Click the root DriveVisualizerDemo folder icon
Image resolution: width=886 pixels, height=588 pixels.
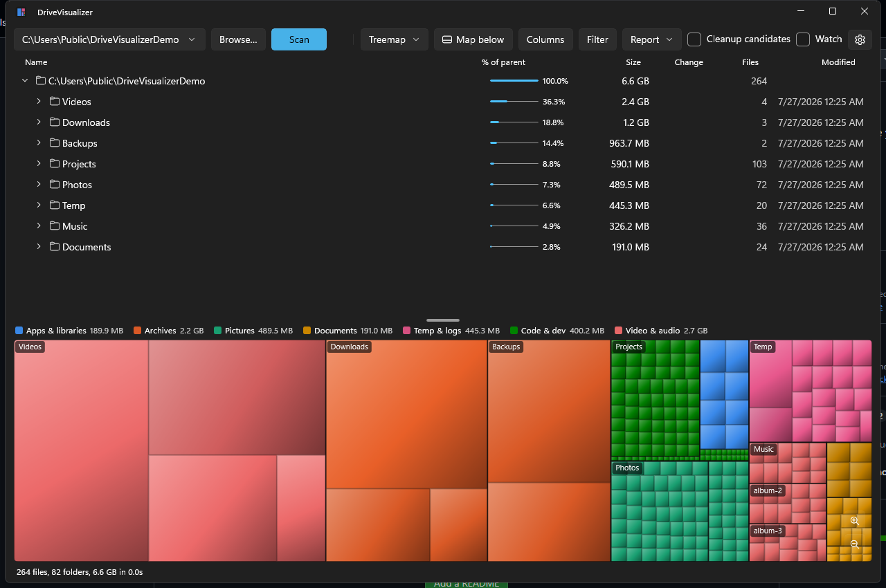41,81
